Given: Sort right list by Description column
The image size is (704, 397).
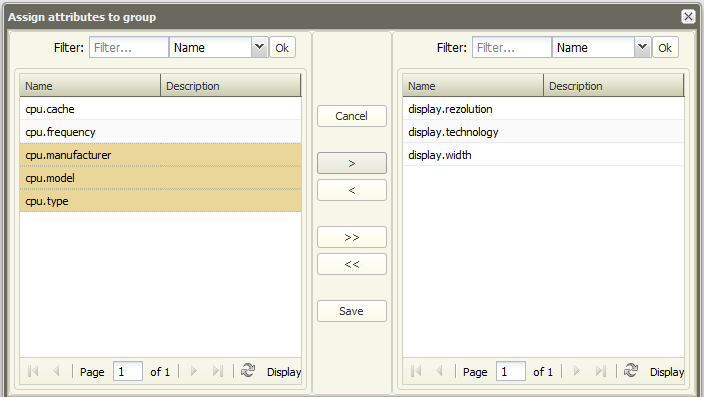Looking at the screenshot, I should tap(613, 85).
